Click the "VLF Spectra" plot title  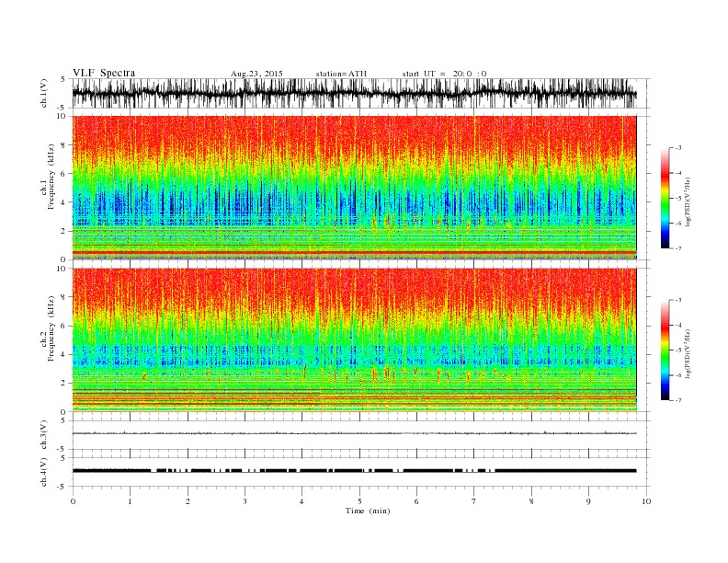[104, 73]
